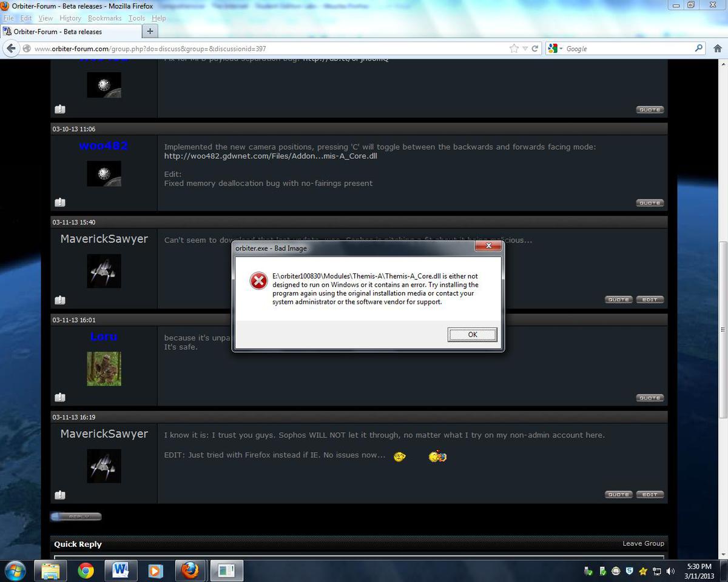Open woo482 profile name in the 03-10-13 11:06 post

point(103,145)
